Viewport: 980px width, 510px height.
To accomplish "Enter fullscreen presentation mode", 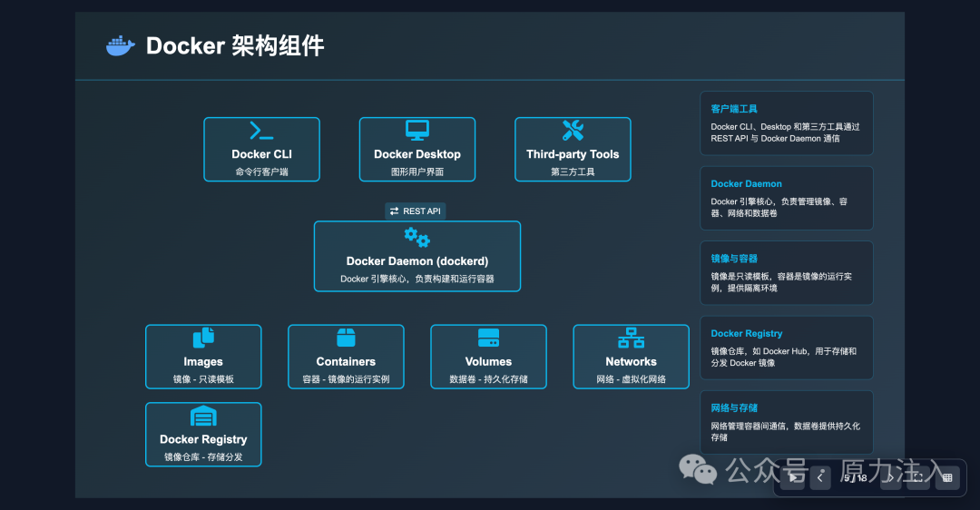I will click(x=918, y=478).
